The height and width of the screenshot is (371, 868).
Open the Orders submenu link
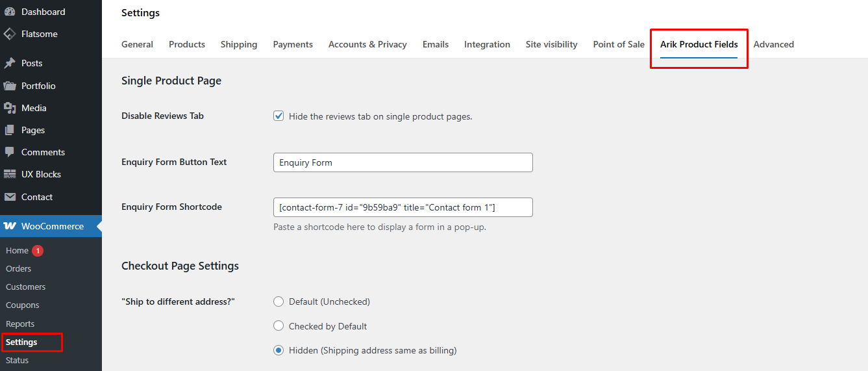point(18,268)
